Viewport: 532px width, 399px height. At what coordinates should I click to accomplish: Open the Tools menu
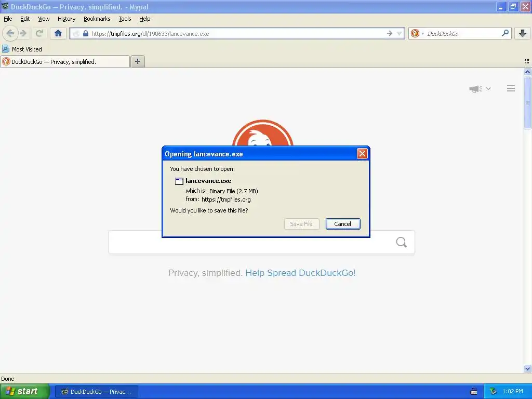(125, 19)
